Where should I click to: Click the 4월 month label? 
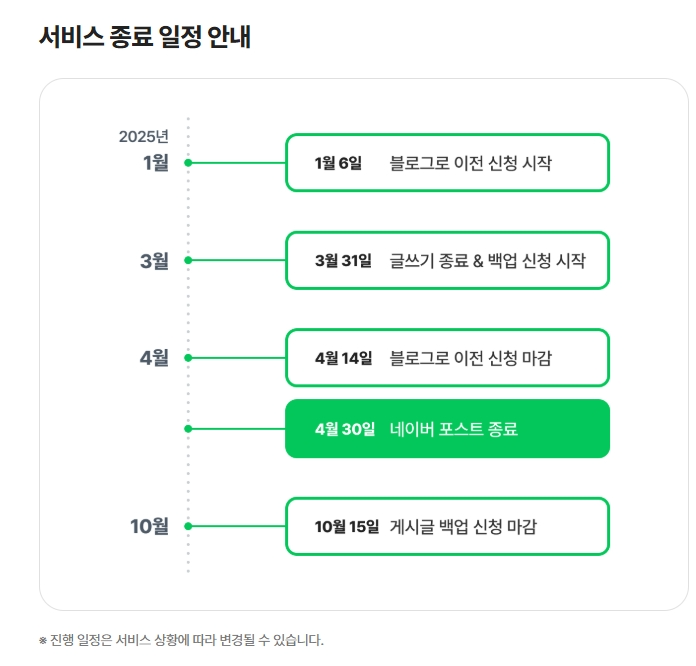pos(154,358)
